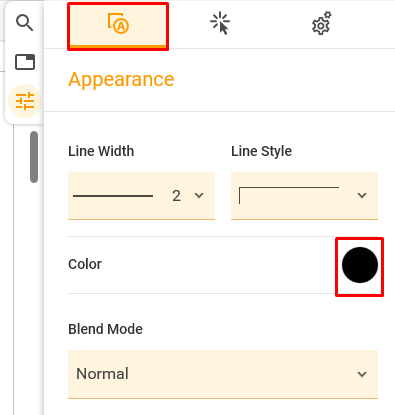Click the Line Style label
Image resolution: width=395 pixels, height=415 pixels.
point(262,151)
